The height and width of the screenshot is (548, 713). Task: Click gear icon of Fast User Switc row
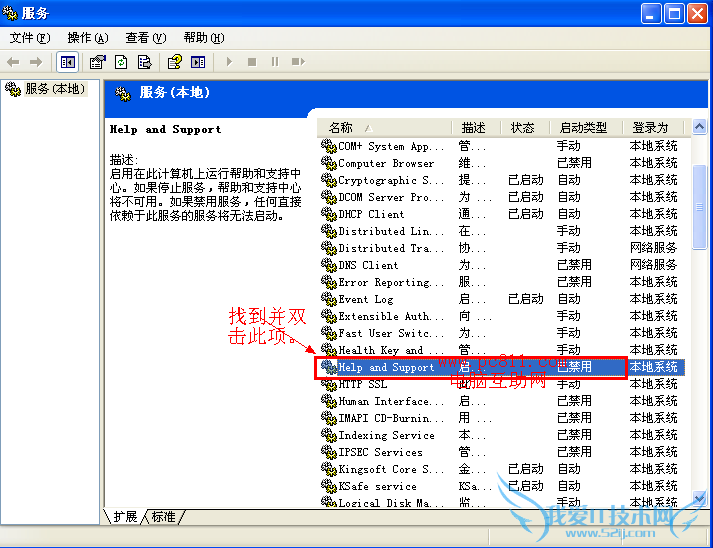[328, 333]
